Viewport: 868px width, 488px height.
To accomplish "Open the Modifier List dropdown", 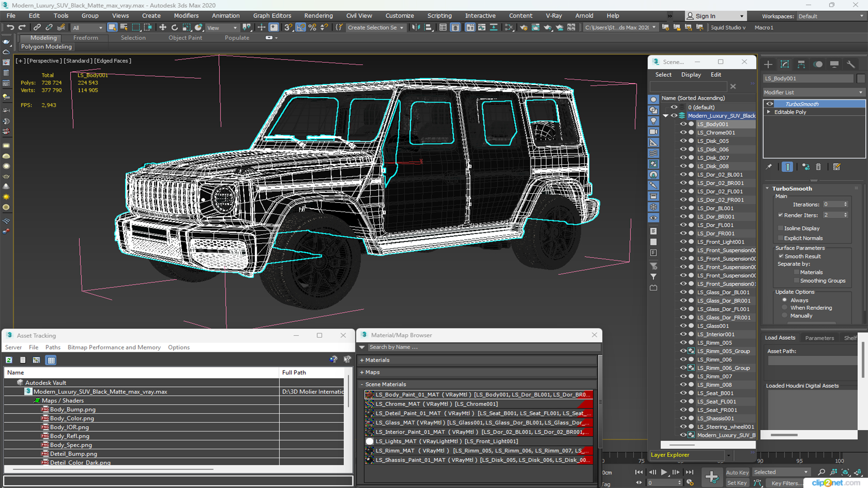I will [x=813, y=92].
